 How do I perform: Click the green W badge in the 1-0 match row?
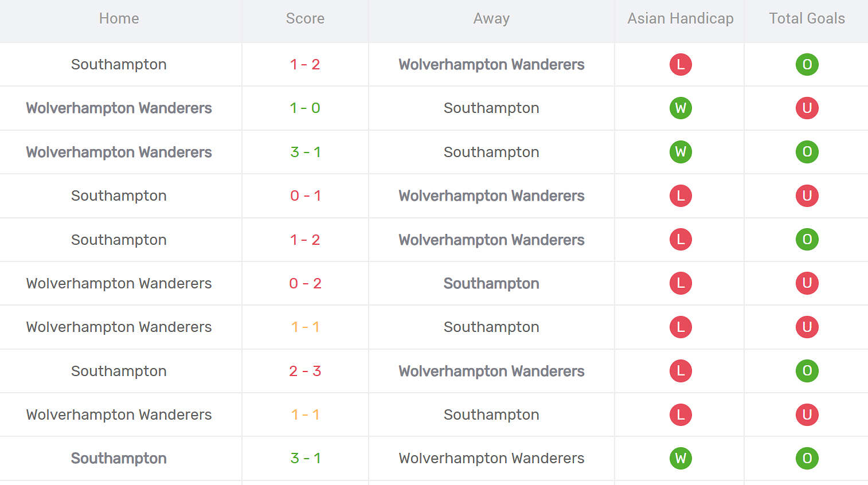(x=681, y=108)
